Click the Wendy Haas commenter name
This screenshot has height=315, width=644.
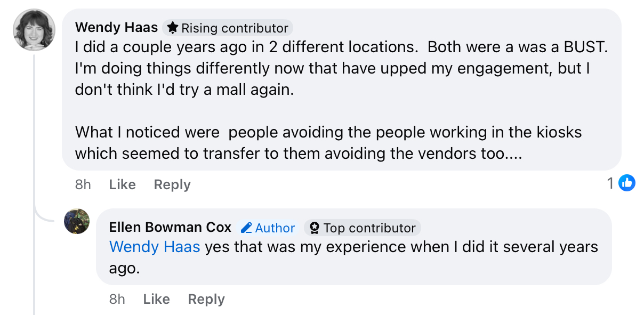116,28
